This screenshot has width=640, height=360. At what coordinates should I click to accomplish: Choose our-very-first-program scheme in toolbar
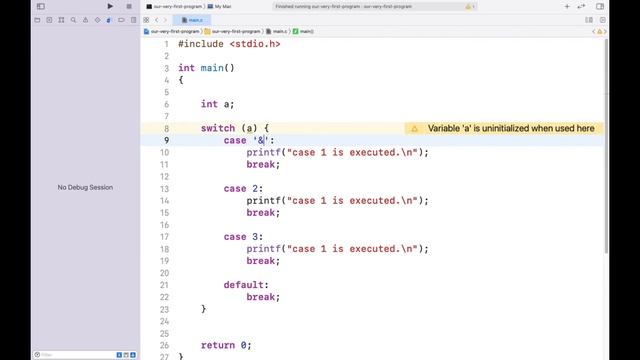(174, 7)
